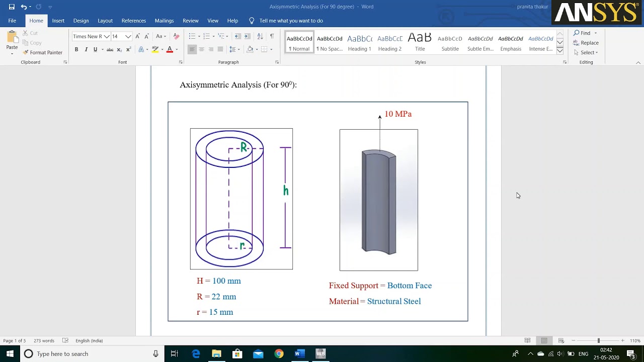Screen dimensions: 644x362
Task: Align text left
Action: [192, 49]
